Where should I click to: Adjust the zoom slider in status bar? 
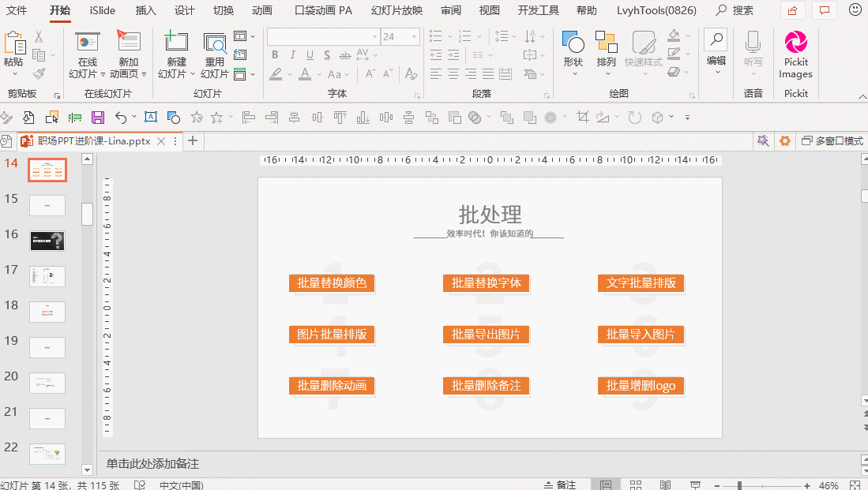point(739,485)
